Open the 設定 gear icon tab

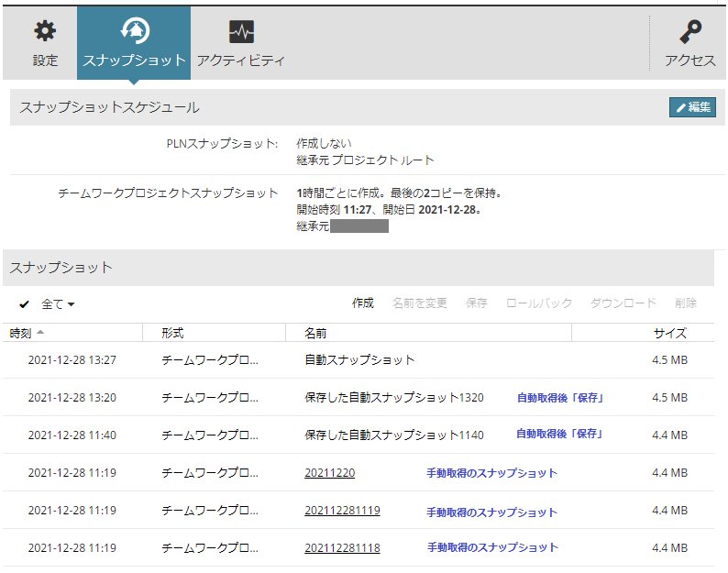(45, 43)
